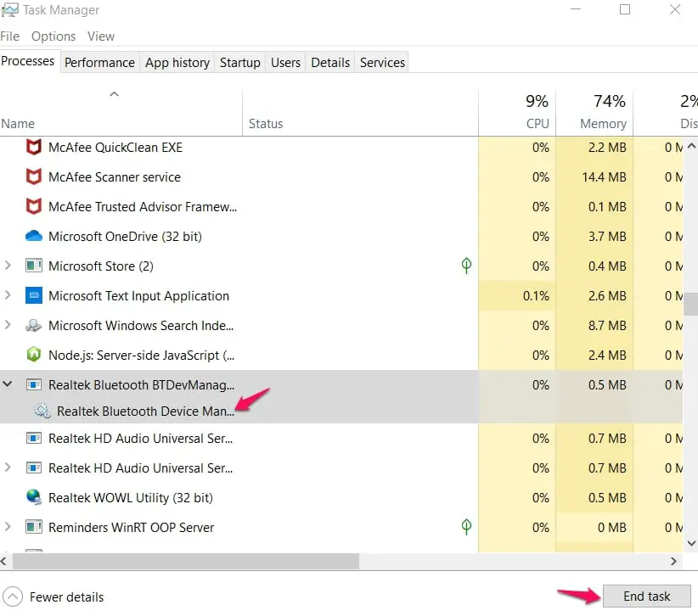The image size is (698, 616).
Task: Sort by the Memory column header
Action: click(x=594, y=113)
